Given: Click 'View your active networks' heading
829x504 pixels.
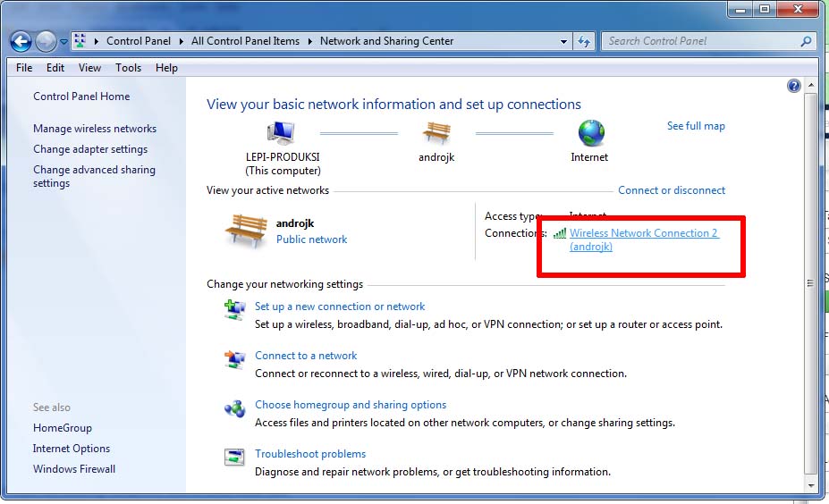Looking at the screenshot, I should [267, 190].
